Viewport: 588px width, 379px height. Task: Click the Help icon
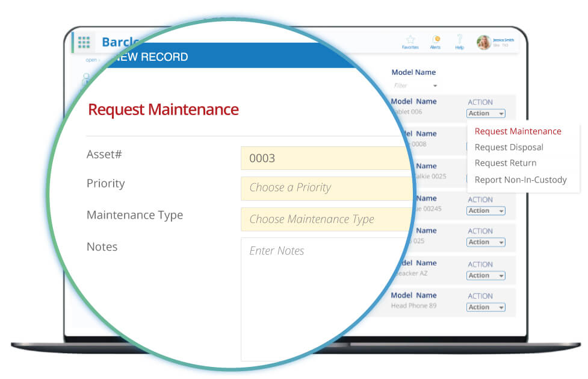coord(460,39)
